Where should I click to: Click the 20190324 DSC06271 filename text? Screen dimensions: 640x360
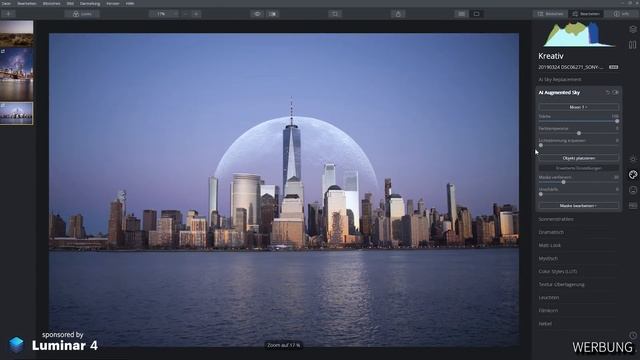(x=570, y=67)
